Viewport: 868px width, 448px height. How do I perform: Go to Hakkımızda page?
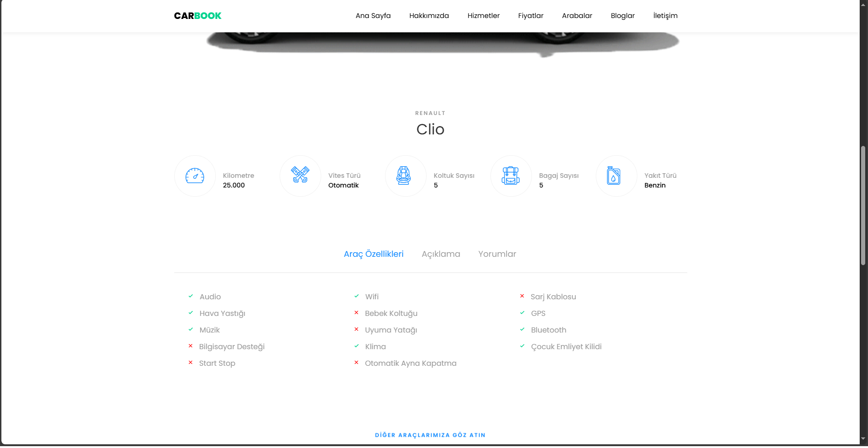coord(429,16)
